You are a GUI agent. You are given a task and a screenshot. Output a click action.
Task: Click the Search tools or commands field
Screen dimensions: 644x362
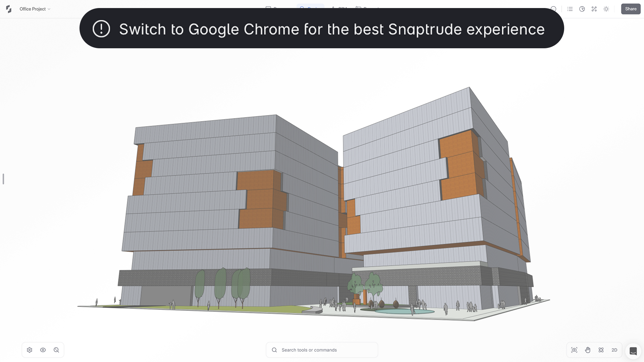click(x=322, y=350)
